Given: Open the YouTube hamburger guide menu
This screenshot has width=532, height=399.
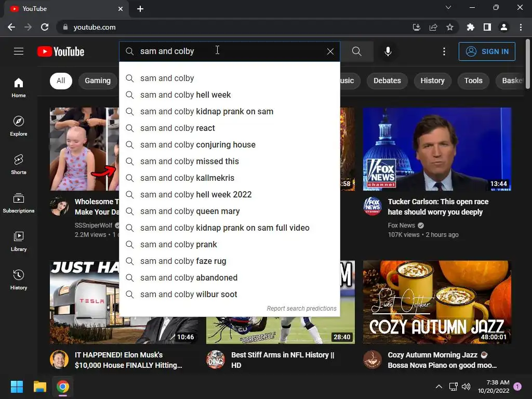Looking at the screenshot, I should (x=19, y=51).
